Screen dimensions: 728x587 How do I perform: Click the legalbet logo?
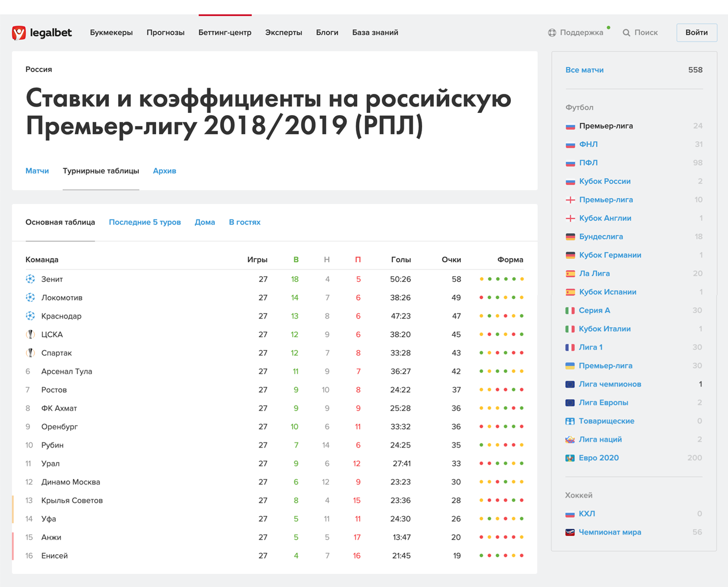[x=42, y=33]
